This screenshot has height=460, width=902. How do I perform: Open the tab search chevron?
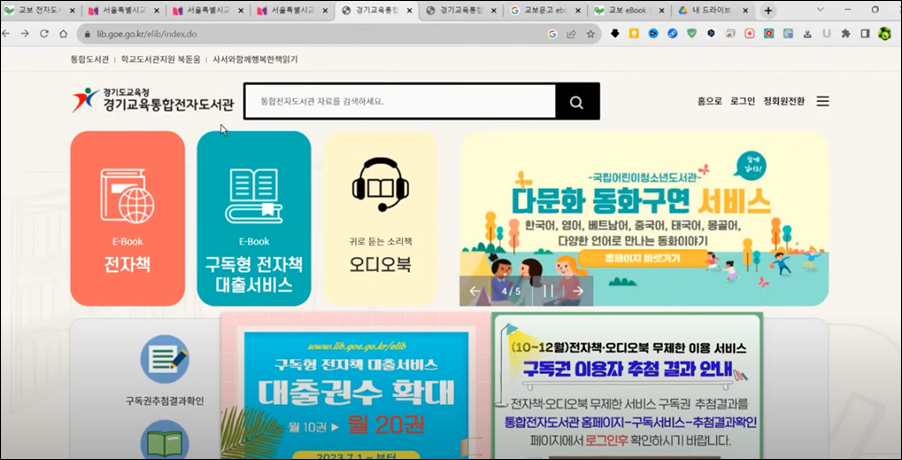820,10
